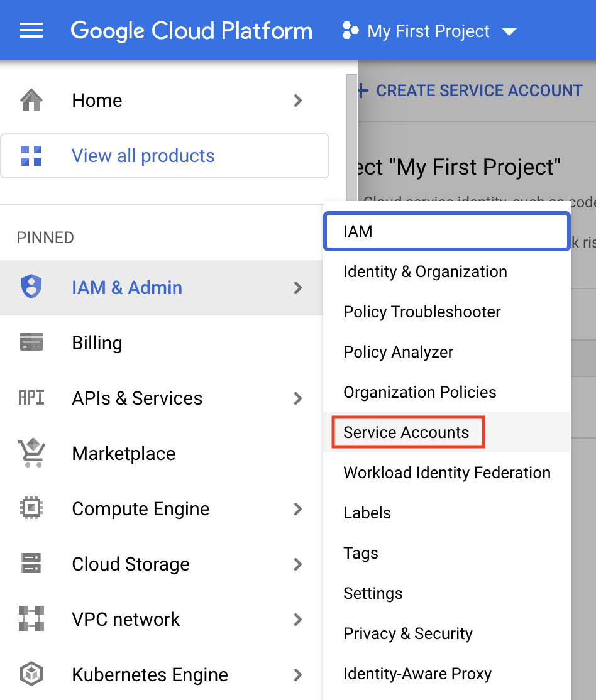596x700 pixels.
Task: Click the View all products grid icon
Action: pyautogui.click(x=31, y=156)
